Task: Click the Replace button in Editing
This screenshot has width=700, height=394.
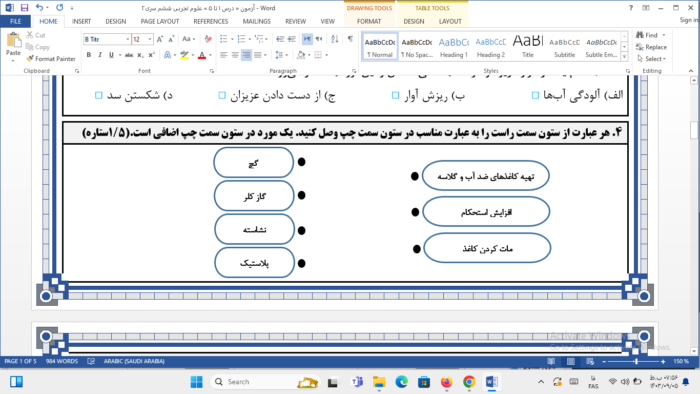Action: (651, 47)
